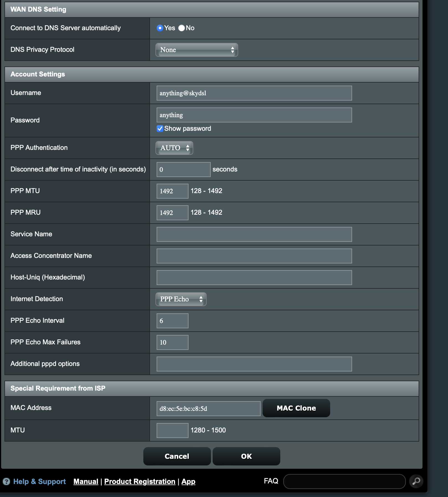Uncheck the Show password checkbox

(x=160, y=129)
